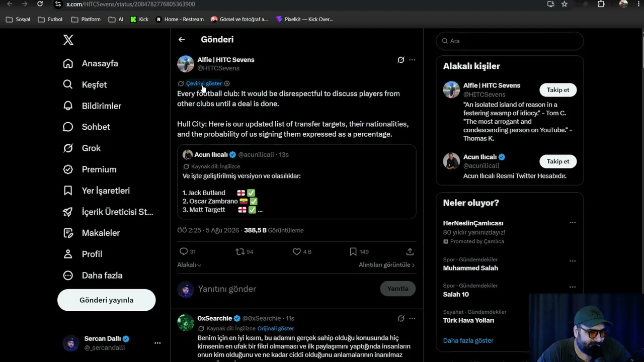Open Acun Ilıcalı avatar in Alakalı kişiler
Image resolution: width=644 pixels, height=362 pixels.
point(451,161)
